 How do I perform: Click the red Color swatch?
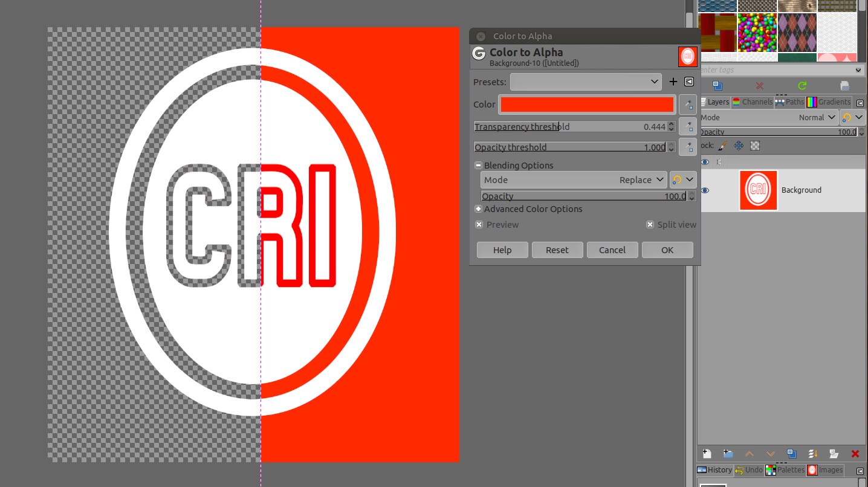587,105
